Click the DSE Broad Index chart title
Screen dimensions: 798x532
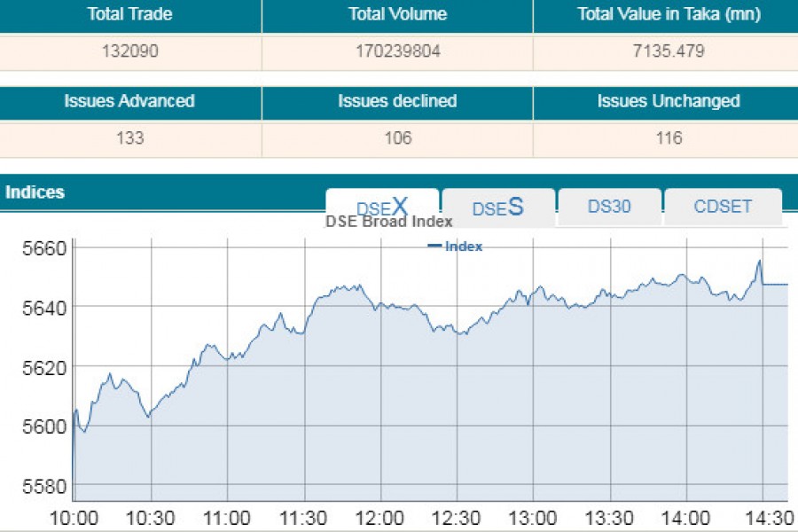pyautogui.click(x=389, y=222)
